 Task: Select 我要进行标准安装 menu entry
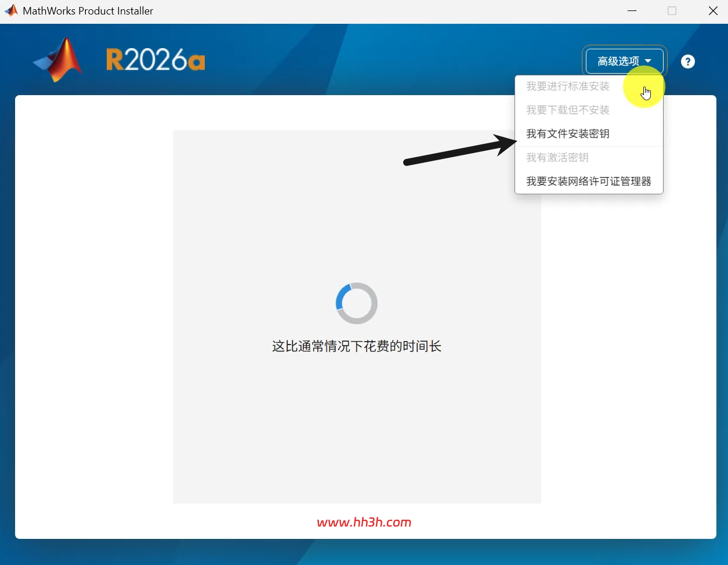tap(589, 86)
